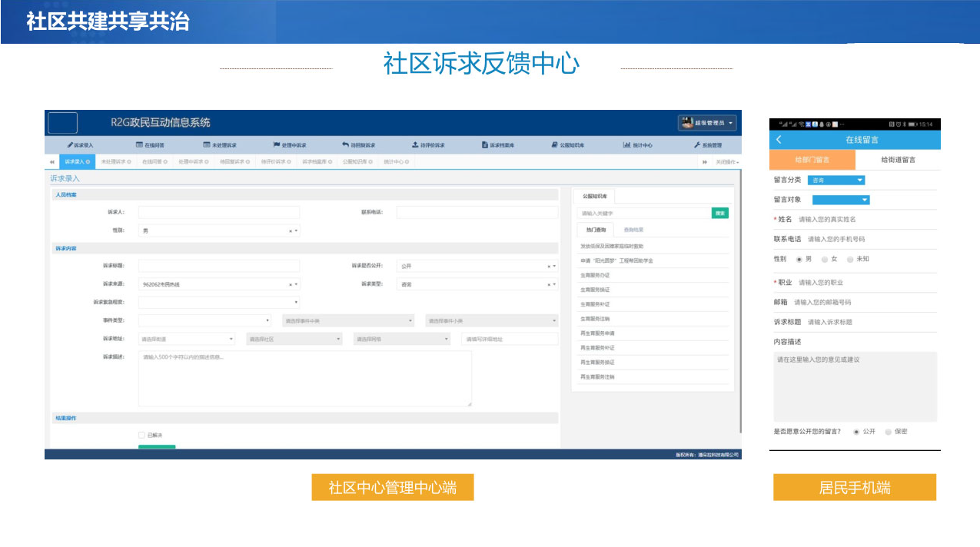This screenshot has height=547, width=980.
Task: Switch to 待回复诉求 sub-tab
Action: (x=236, y=162)
